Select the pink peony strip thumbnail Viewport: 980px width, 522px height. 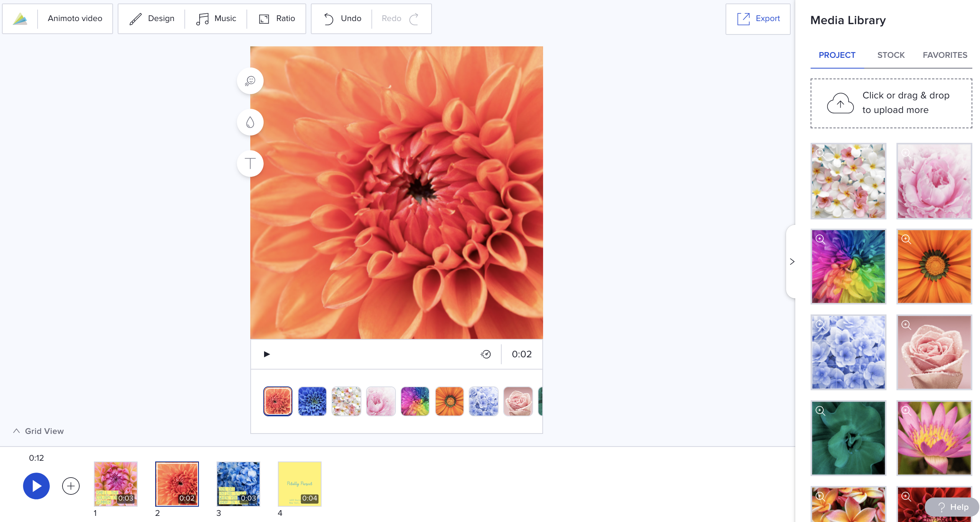[381, 401]
